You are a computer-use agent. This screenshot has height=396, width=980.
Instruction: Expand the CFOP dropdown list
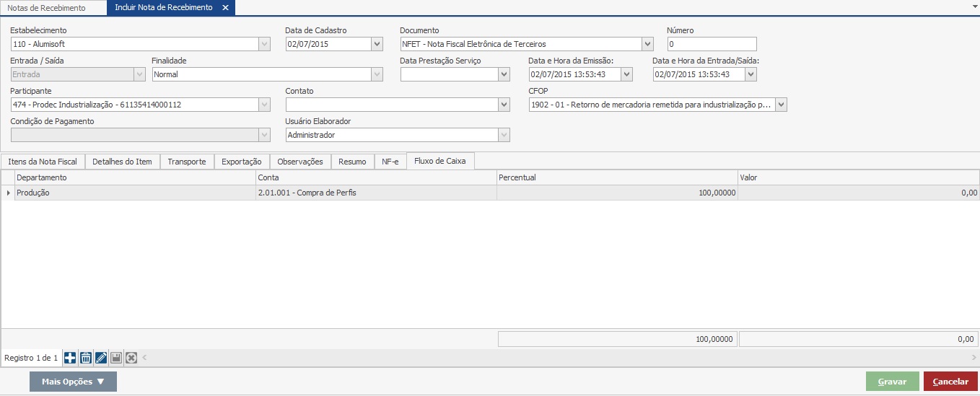tap(781, 105)
